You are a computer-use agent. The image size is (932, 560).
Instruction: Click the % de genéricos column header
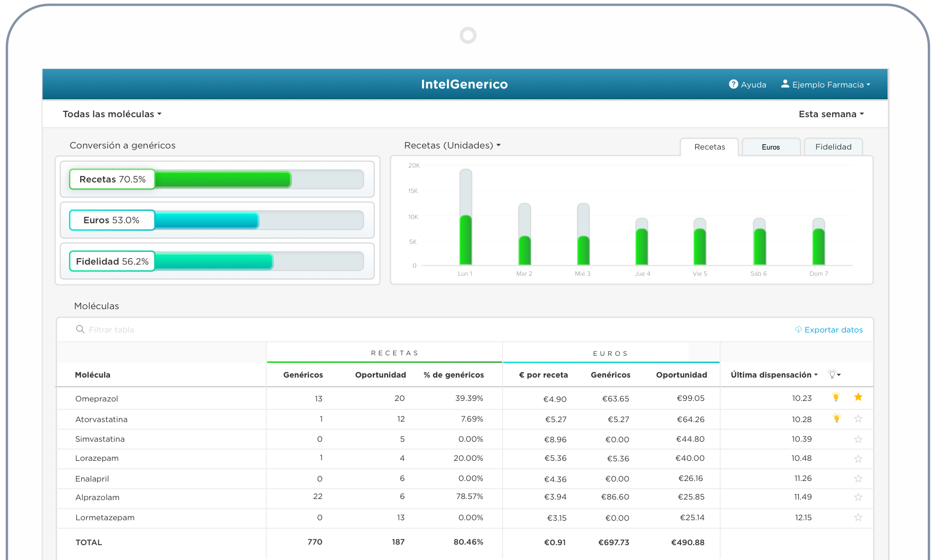click(454, 375)
